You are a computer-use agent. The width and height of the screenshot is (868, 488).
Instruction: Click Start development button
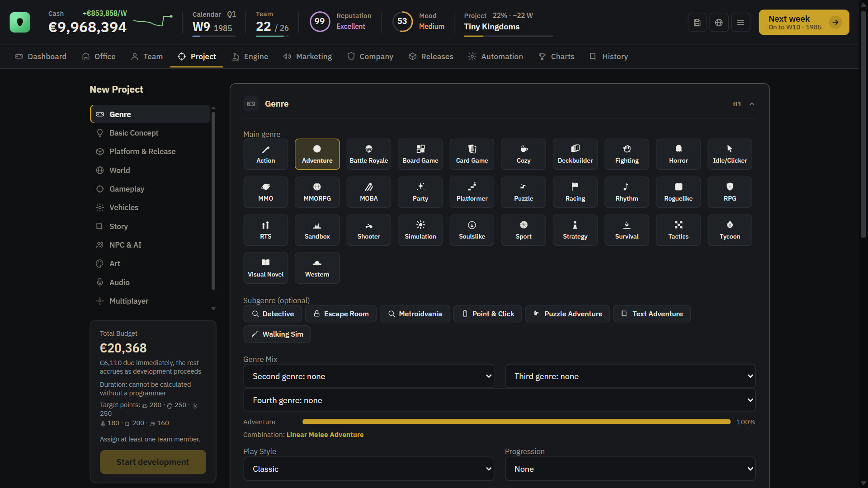point(153,462)
